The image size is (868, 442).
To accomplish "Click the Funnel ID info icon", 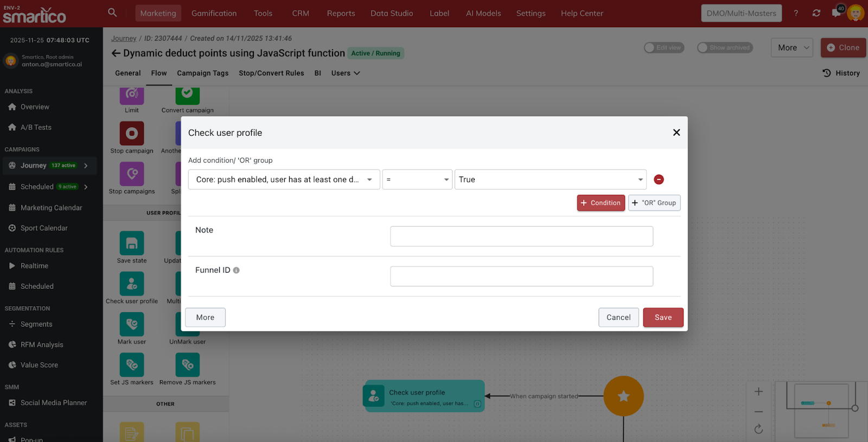I will [237, 270].
